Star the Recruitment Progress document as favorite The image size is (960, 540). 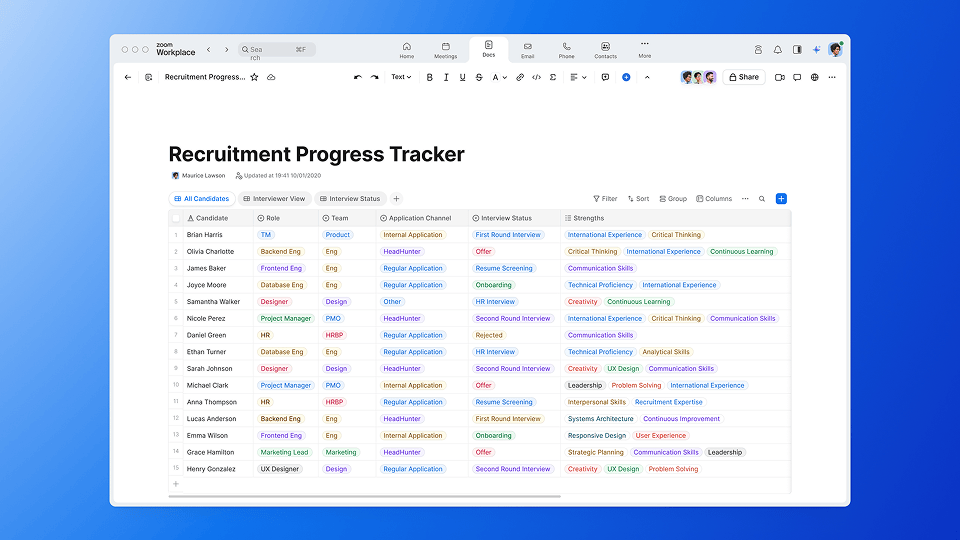[254, 77]
